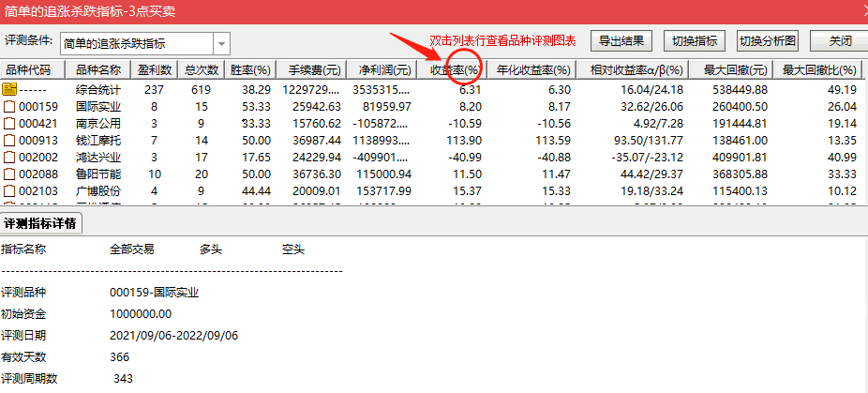
Task: Click the 全部交易 column label
Action: (132, 249)
